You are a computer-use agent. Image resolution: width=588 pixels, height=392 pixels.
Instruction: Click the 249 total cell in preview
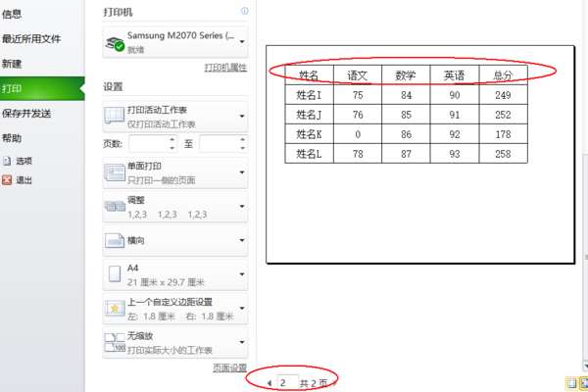[x=503, y=95]
